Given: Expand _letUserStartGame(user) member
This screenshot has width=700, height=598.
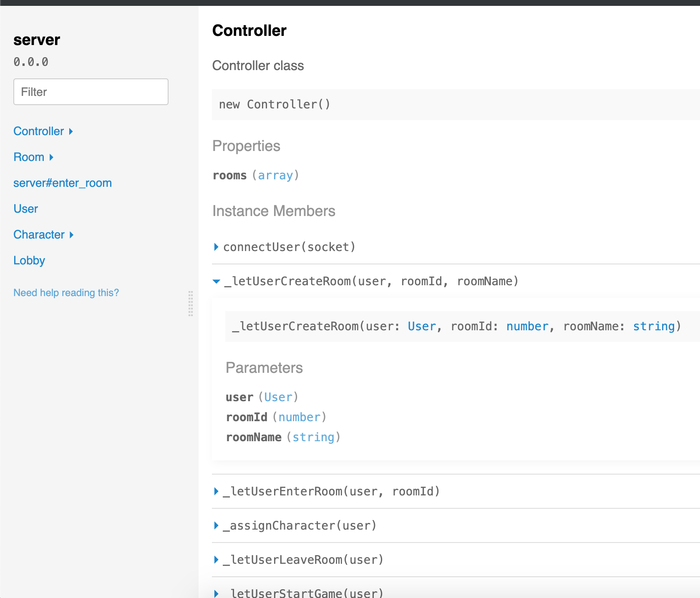Looking at the screenshot, I should (216, 593).
